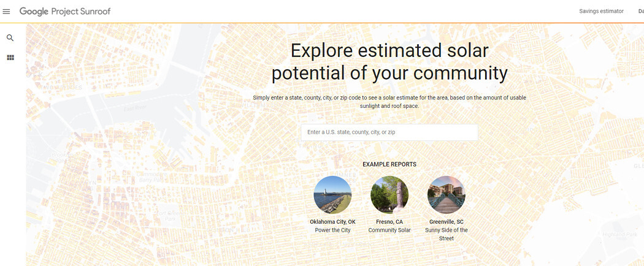644x266 pixels.
Task: Click the Greenville, SC label
Action: point(446,222)
